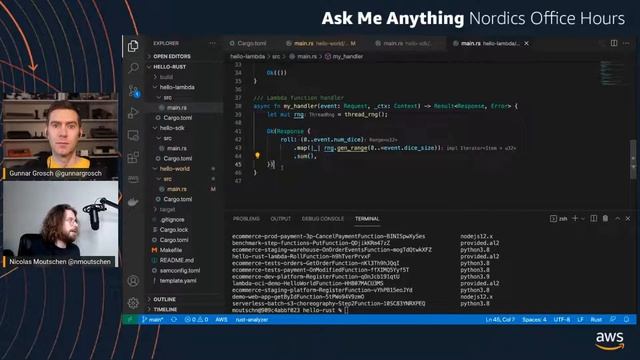Change language mode from Rust

[x=596, y=320]
